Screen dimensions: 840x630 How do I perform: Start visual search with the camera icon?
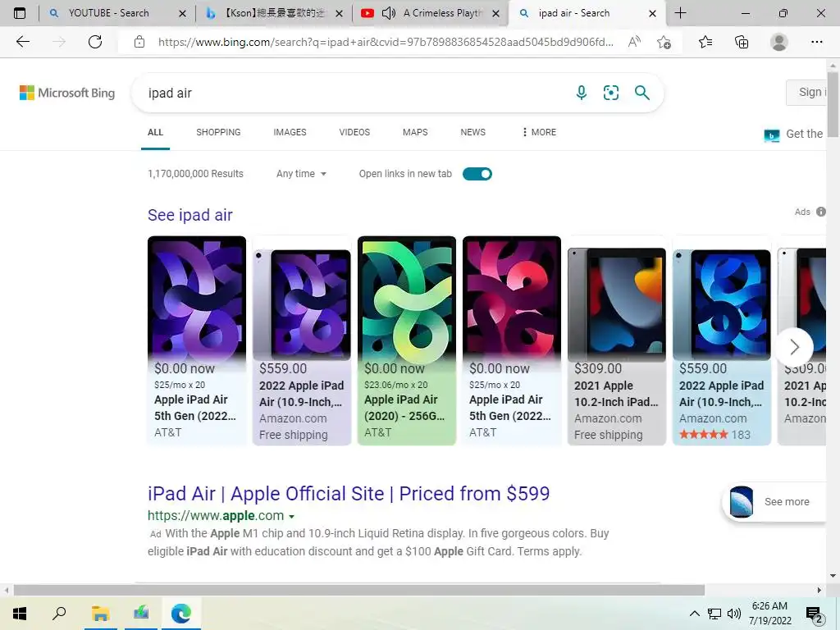[610, 93]
